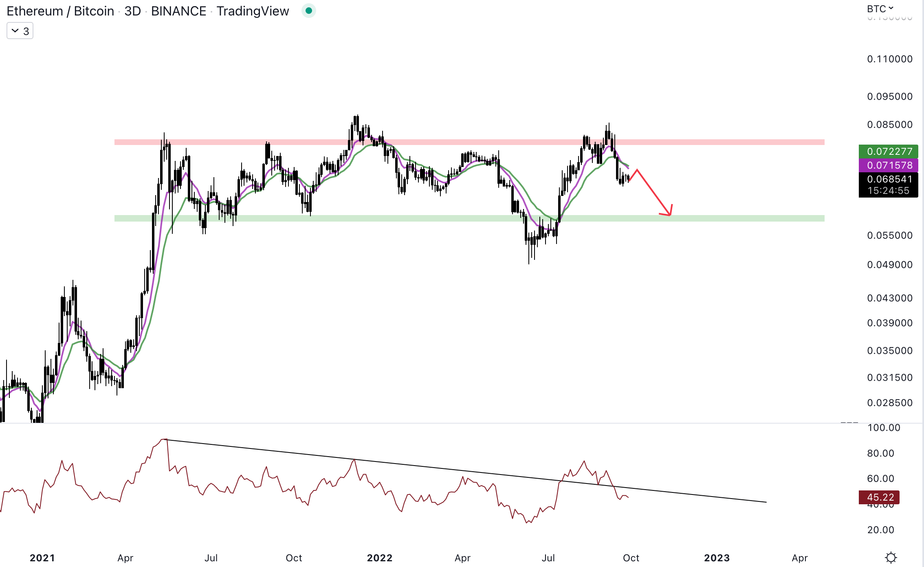This screenshot has width=924, height=567.
Task: Click the purple moving average label 0.071578
Action: 888,165
